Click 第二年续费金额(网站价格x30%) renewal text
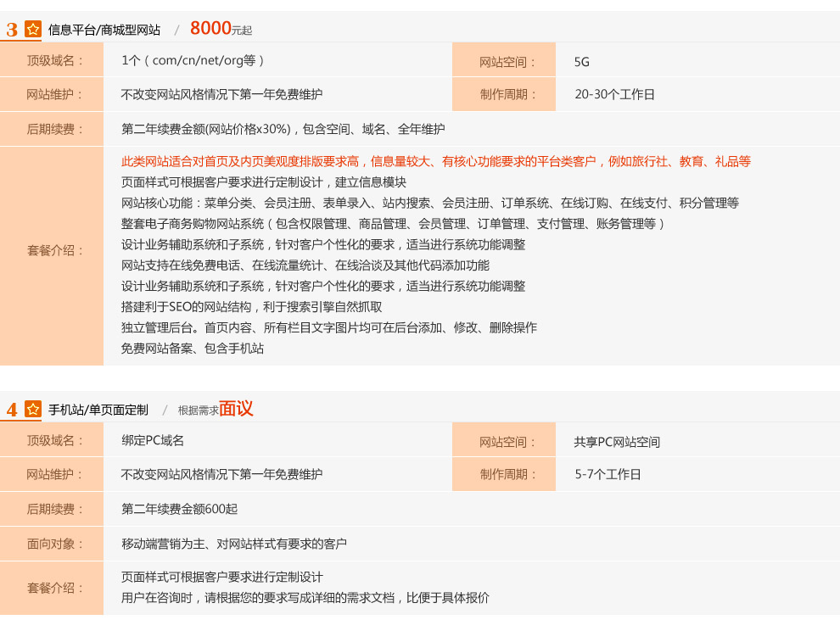This screenshot has height=631, width=840. [283, 129]
